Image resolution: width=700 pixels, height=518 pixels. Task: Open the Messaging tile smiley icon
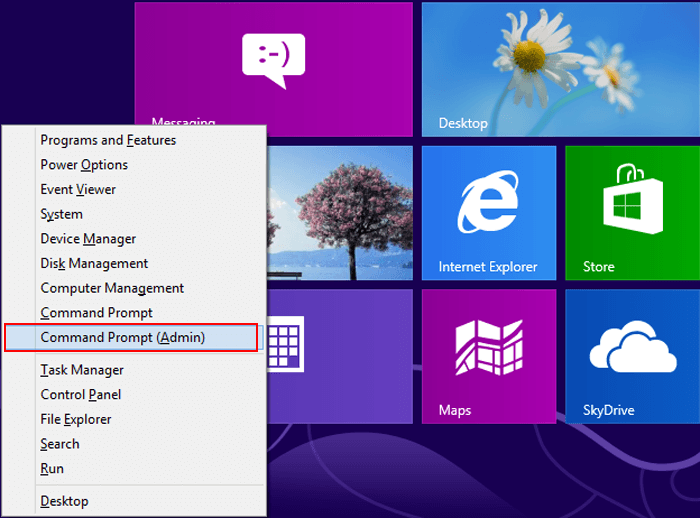(274, 60)
